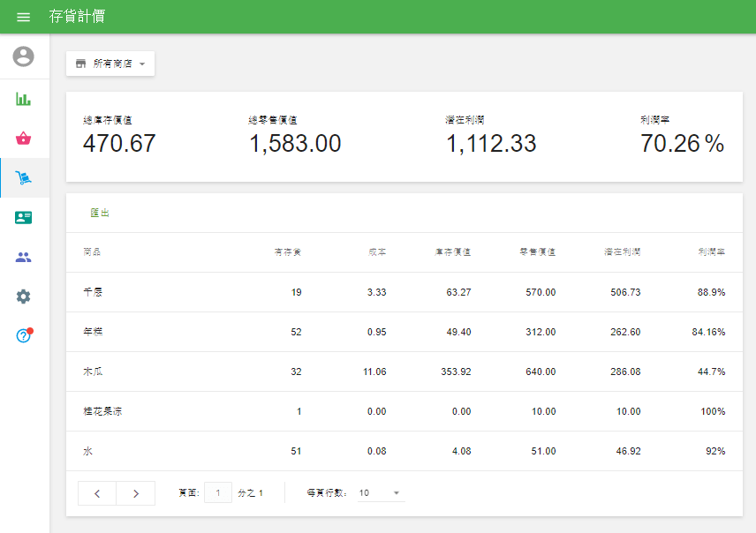Expand the 所有商店 store filter dropdown
The height and width of the screenshot is (533, 756).
(x=110, y=64)
